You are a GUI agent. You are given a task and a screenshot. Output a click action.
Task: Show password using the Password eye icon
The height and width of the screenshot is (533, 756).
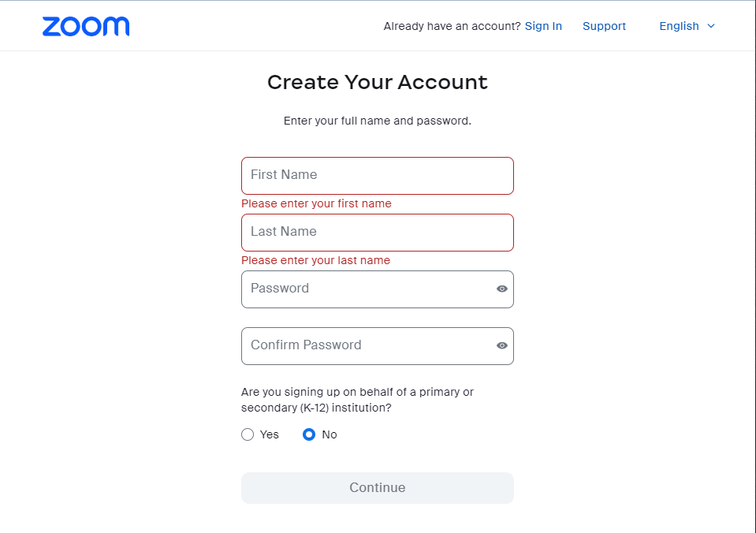pyautogui.click(x=502, y=289)
